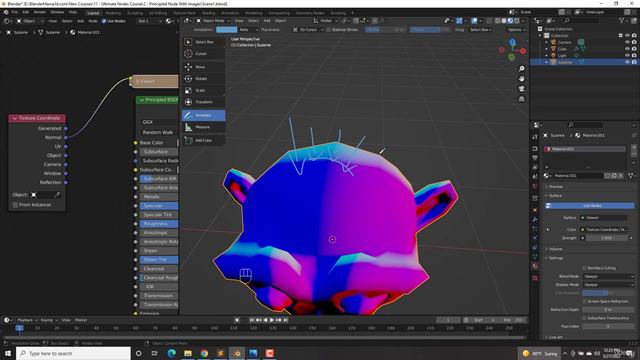The width and height of the screenshot is (640, 360).
Task: Open timeline Playback popover
Action: (x=27, y=320)
